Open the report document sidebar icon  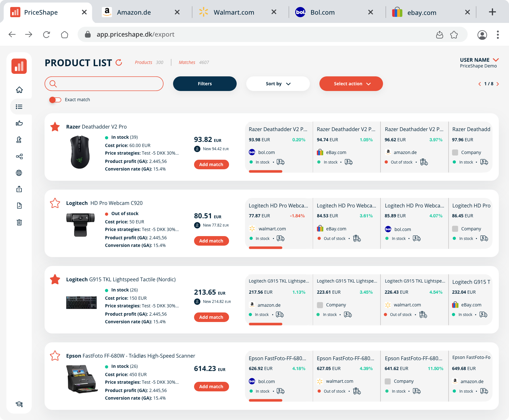pos(19,206)
